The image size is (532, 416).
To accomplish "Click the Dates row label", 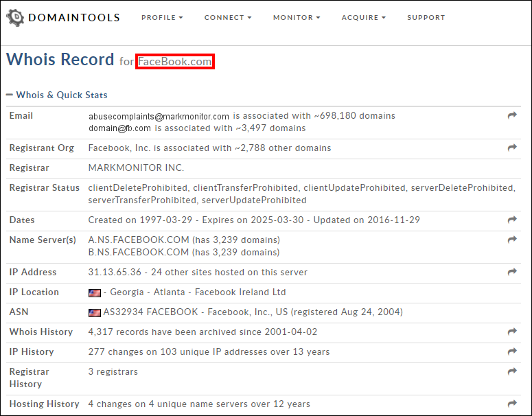I will (x=22, y=220).
